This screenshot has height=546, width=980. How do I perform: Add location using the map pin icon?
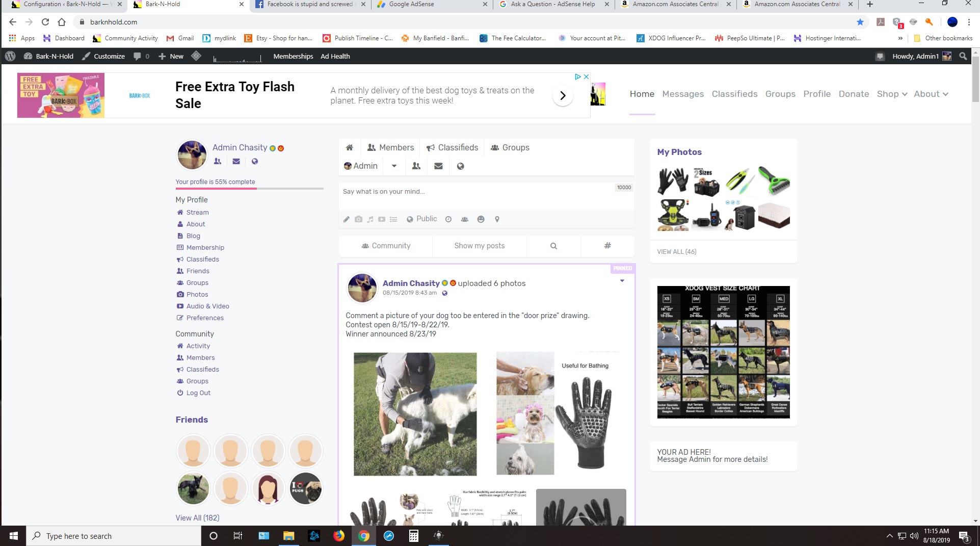497,219
